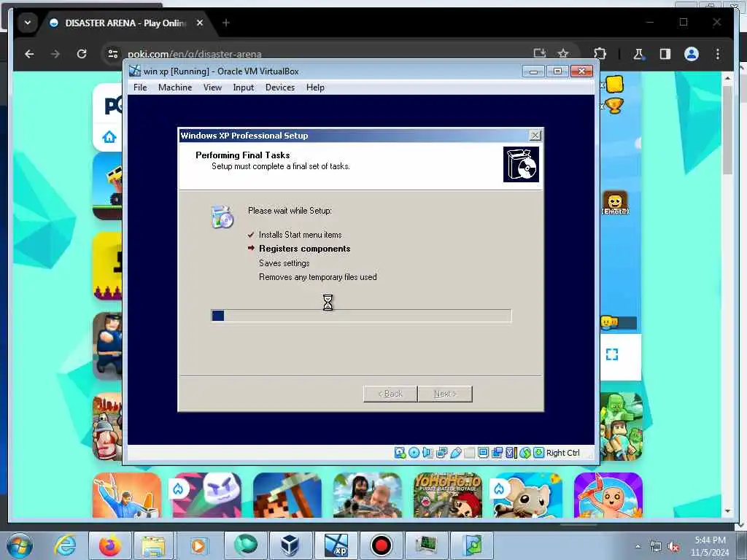The height and width of the screenshot is (560, 747).
Task: Click the Back button in XP Setup
Action: (x=390, y=394)
